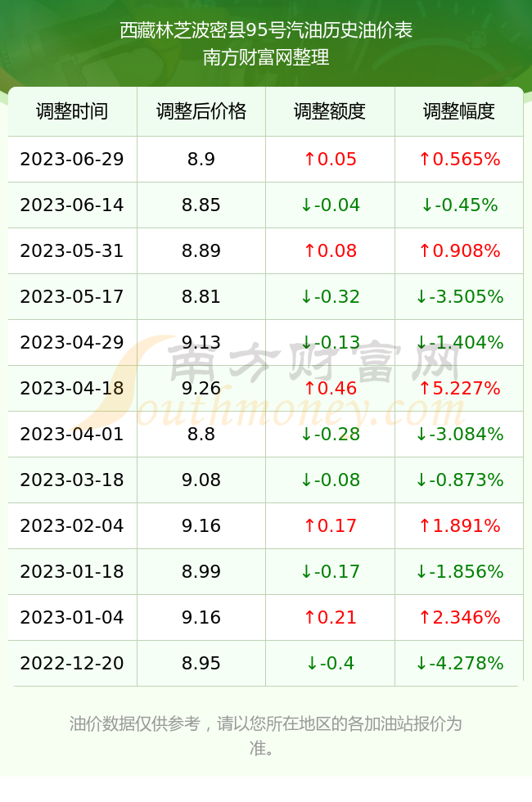532x802 pixels.
Task: Click the ↓-0.873% percentage cell
Action: coord(459,480)
